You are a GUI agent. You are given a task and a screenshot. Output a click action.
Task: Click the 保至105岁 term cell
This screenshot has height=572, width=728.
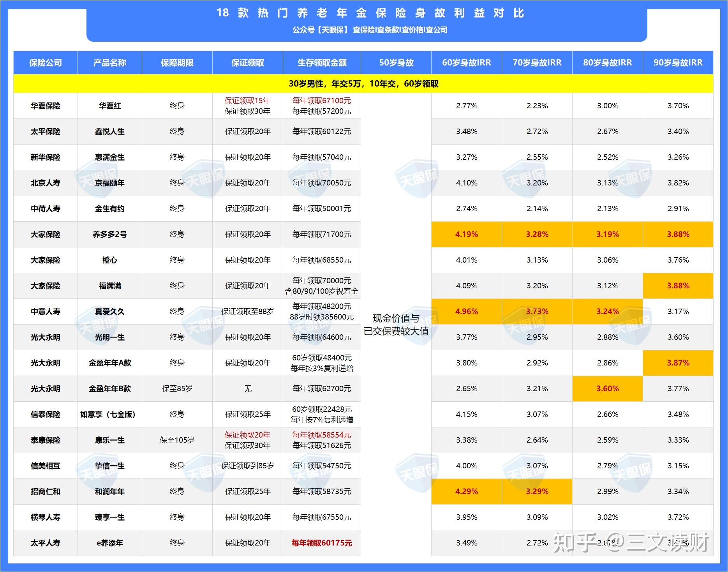[x=177, y=440]
